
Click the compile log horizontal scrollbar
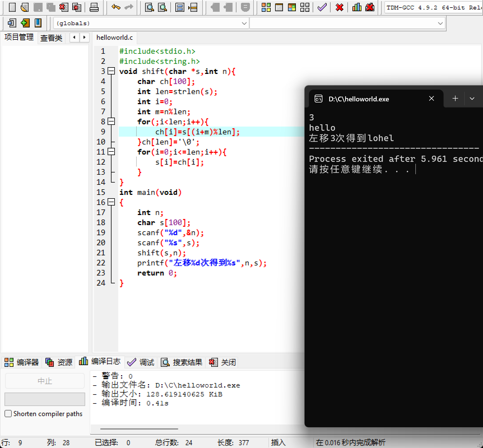tap(139, 429)
